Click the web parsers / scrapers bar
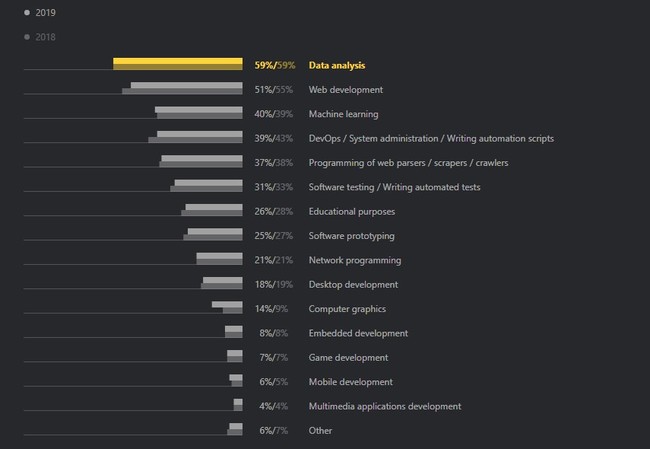650x449 pixels. 201,162
